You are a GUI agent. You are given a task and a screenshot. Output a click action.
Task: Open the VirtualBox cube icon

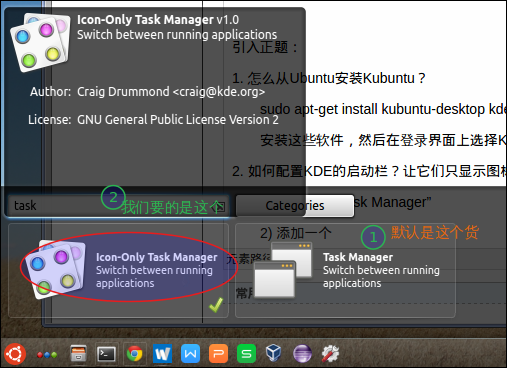coord(274,354)
